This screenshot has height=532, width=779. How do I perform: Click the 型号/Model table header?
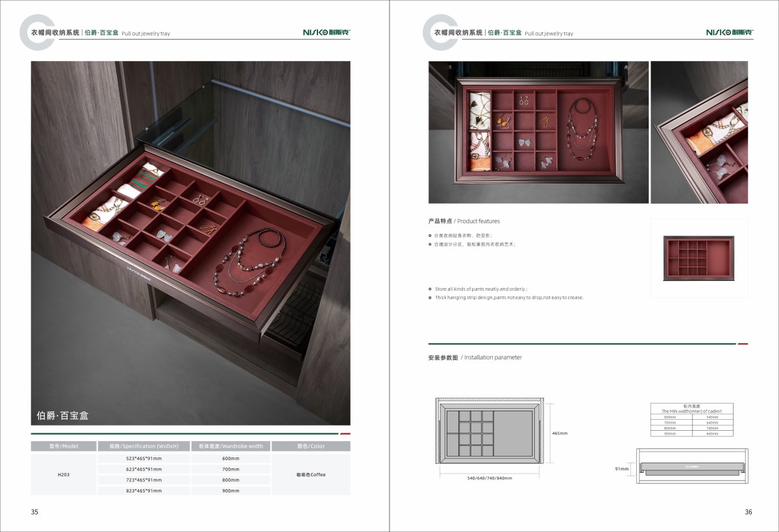click(63, 446)
